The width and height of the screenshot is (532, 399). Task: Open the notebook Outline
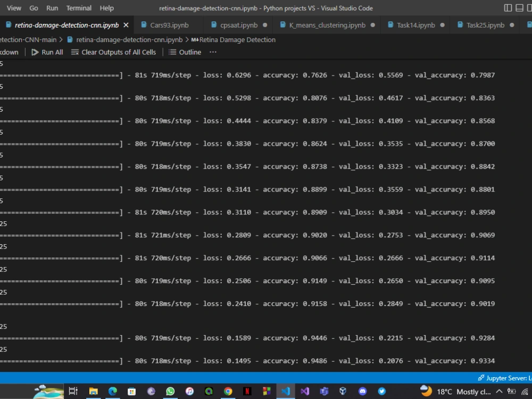(185, 52)
